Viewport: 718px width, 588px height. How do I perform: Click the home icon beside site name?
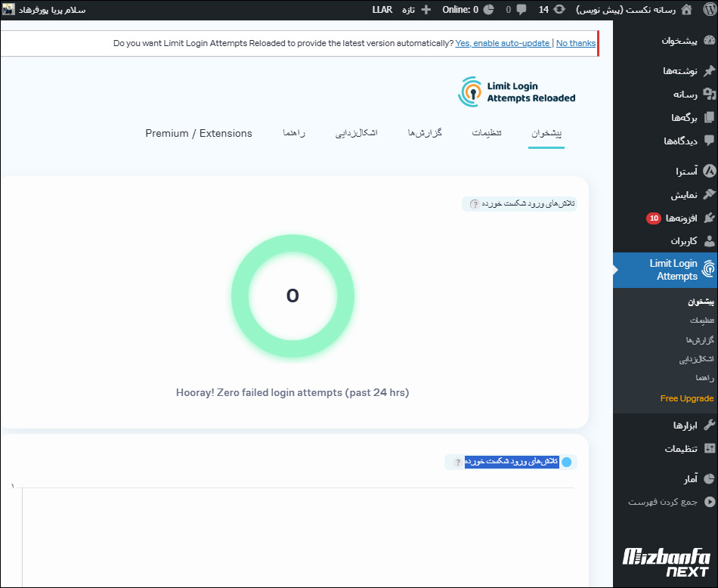(687, 10)
